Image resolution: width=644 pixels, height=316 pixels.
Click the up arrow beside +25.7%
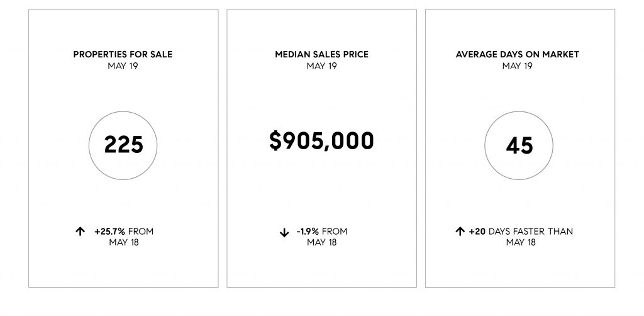coord(80,232)
